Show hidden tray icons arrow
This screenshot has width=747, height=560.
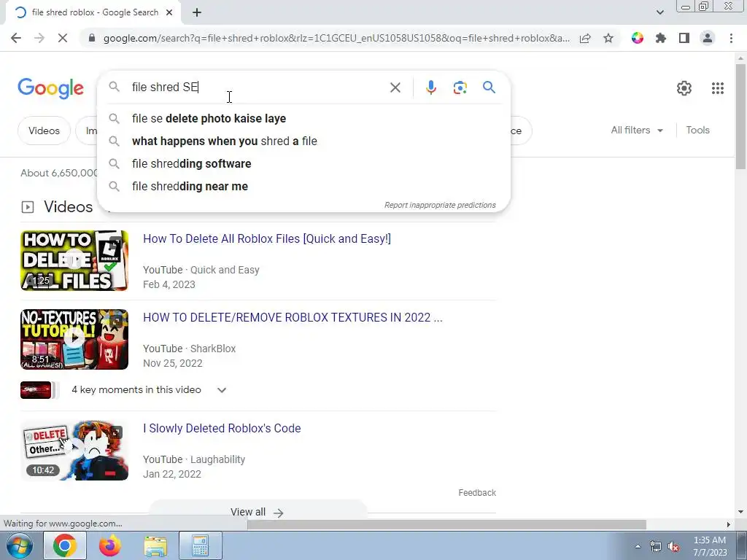click(638, 546)
